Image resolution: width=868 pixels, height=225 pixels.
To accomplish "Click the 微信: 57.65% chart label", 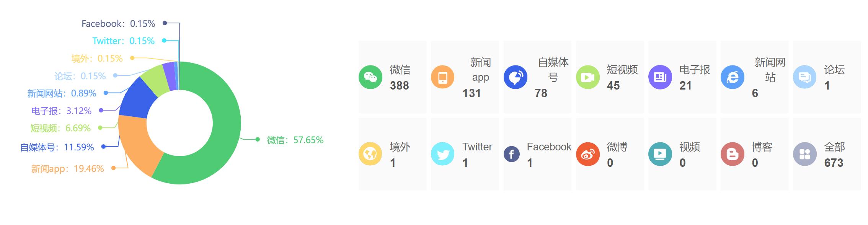I will pos(295,140).
